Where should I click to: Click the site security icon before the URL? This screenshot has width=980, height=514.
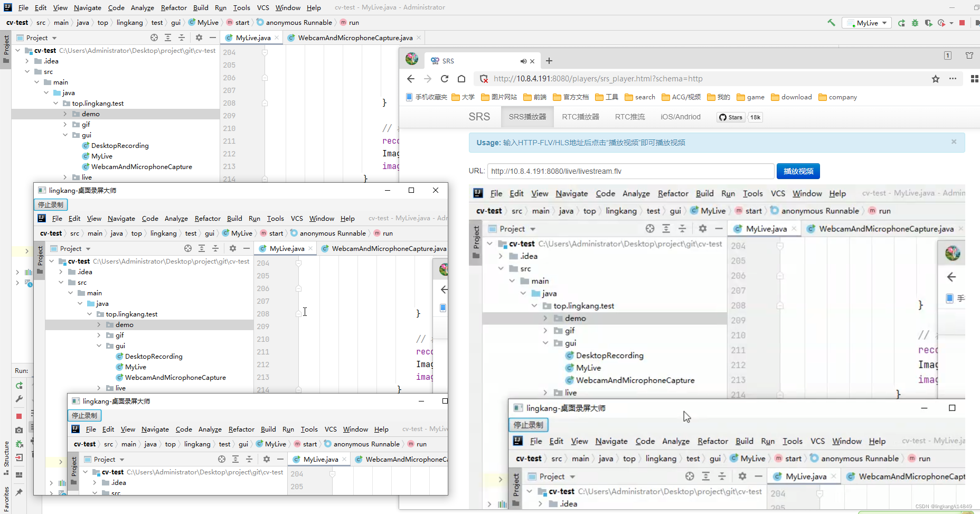[484, 79]
